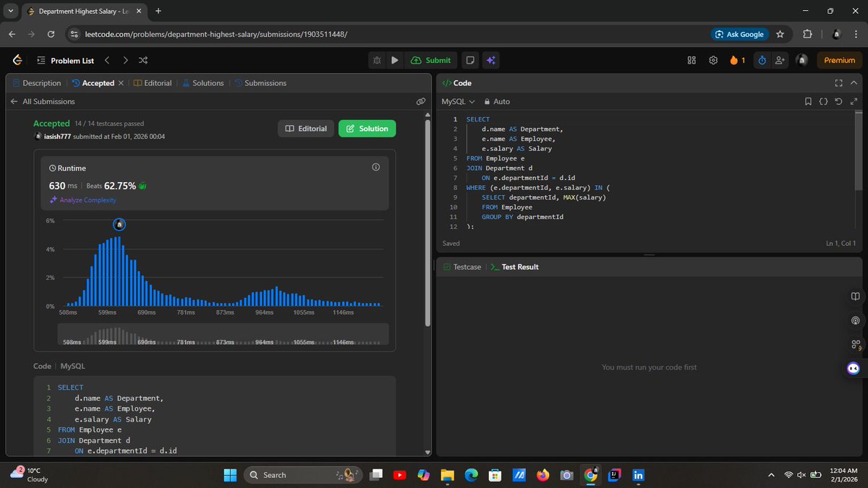
Task: Click the Editorial button beside Solution
Action: click(x=306, y=129)
